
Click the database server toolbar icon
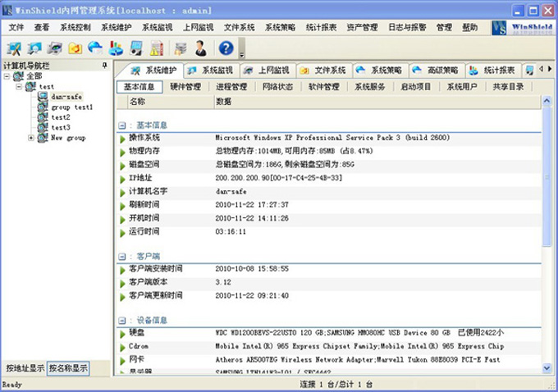coord(181,48)
